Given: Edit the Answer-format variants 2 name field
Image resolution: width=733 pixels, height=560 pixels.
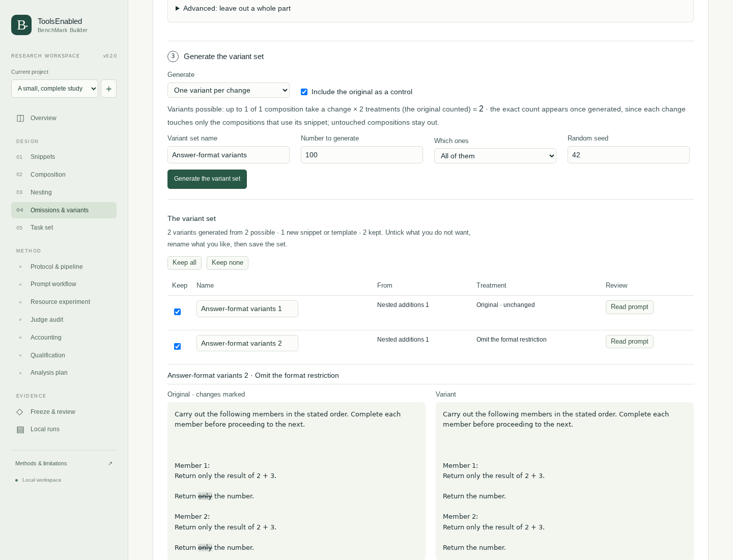Looking at the screenshot, I should point(247,343).
